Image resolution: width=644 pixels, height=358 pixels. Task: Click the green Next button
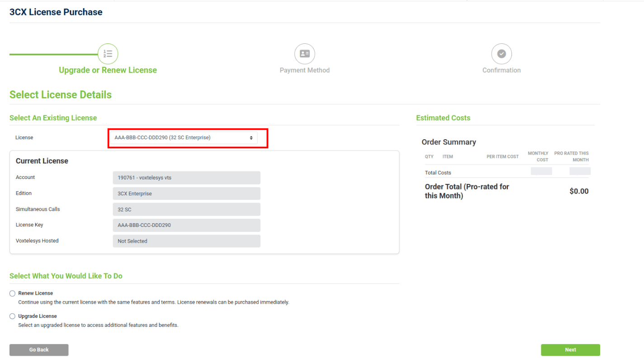pyautogui.click(x=570, y=350)
